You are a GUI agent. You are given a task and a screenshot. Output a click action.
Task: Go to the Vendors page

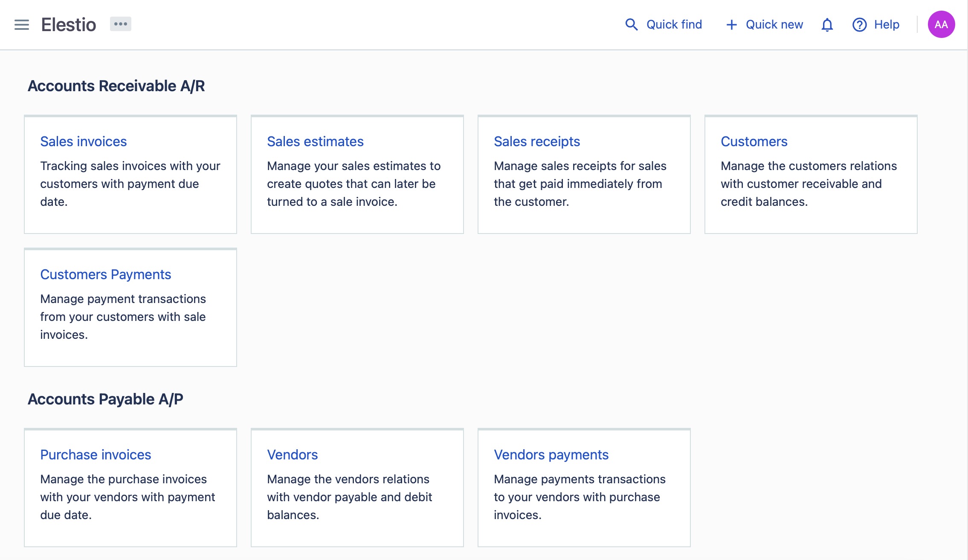point(293,455)
